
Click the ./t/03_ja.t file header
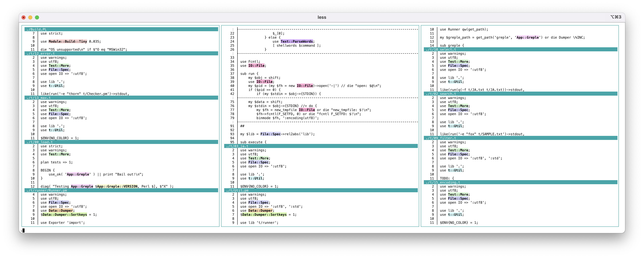pyautogui.click(x=237, y=146)
